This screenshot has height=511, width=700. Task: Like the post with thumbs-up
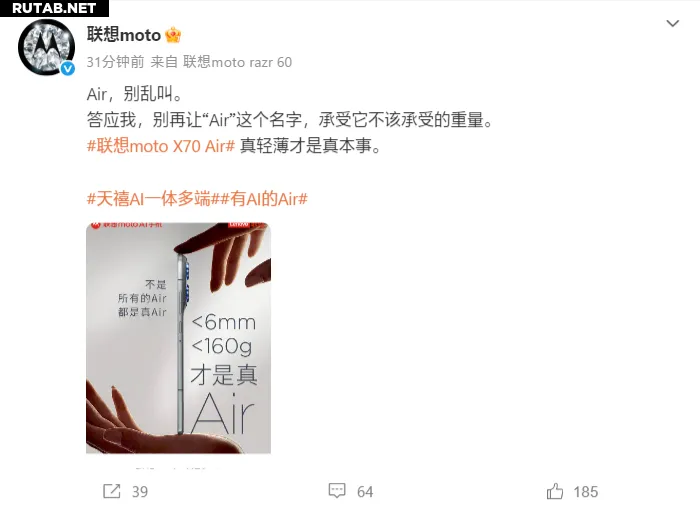coord(555,491)
